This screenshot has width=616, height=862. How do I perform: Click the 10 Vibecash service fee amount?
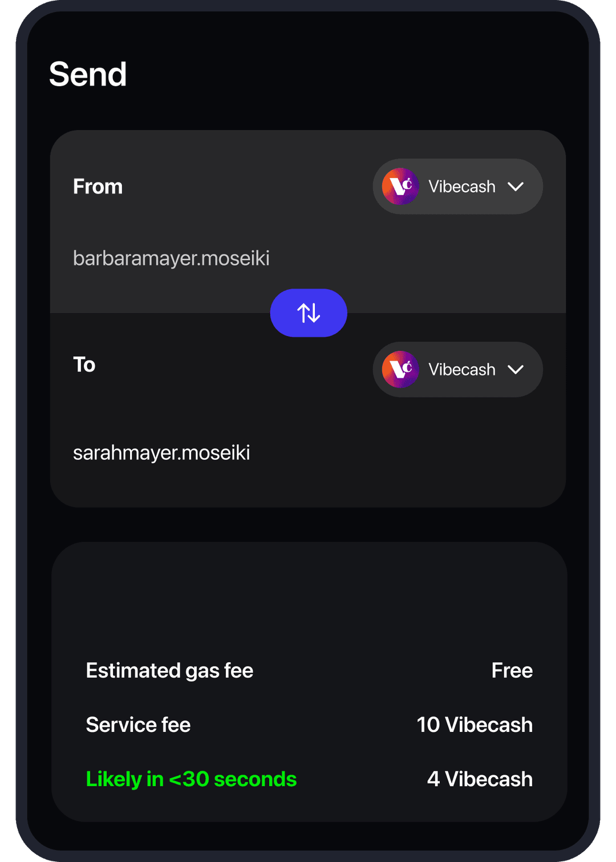tap(475, 725)
